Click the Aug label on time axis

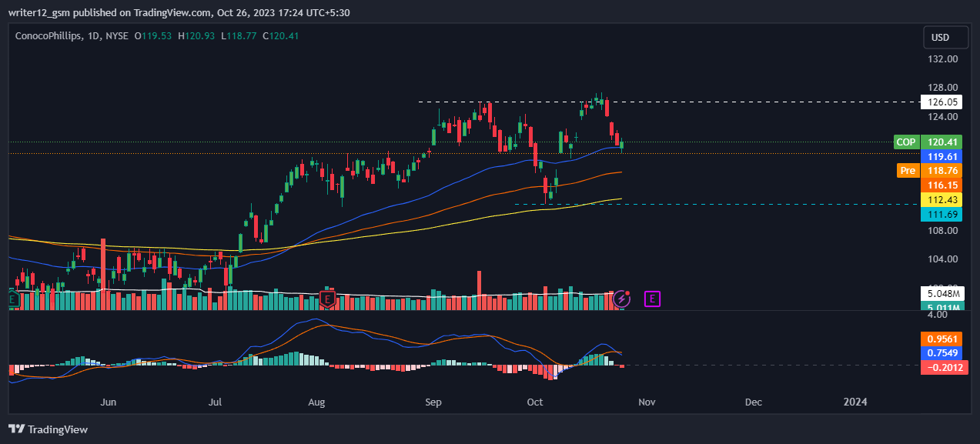316,402
